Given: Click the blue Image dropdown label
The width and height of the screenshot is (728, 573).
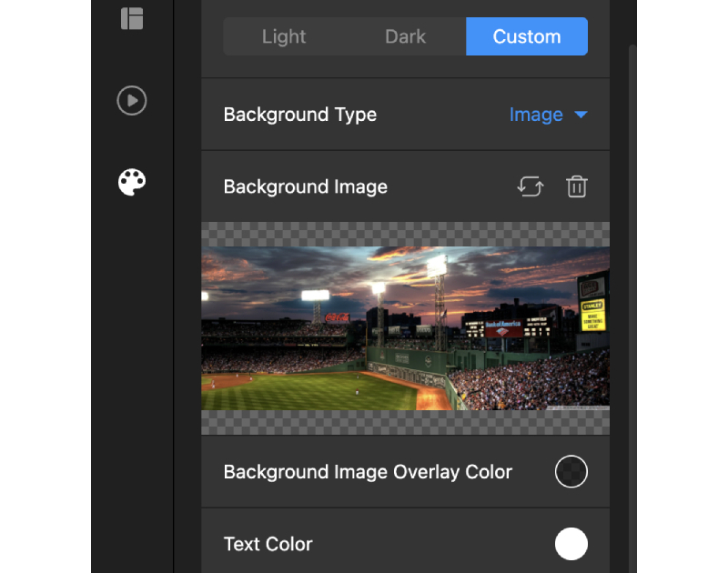Looking at the screenshot, I should 537,115.
